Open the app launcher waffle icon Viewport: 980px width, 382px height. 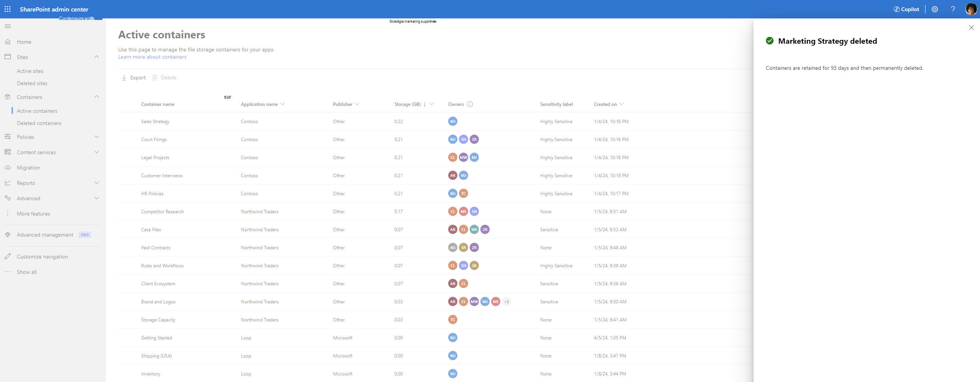coord(8,9)
